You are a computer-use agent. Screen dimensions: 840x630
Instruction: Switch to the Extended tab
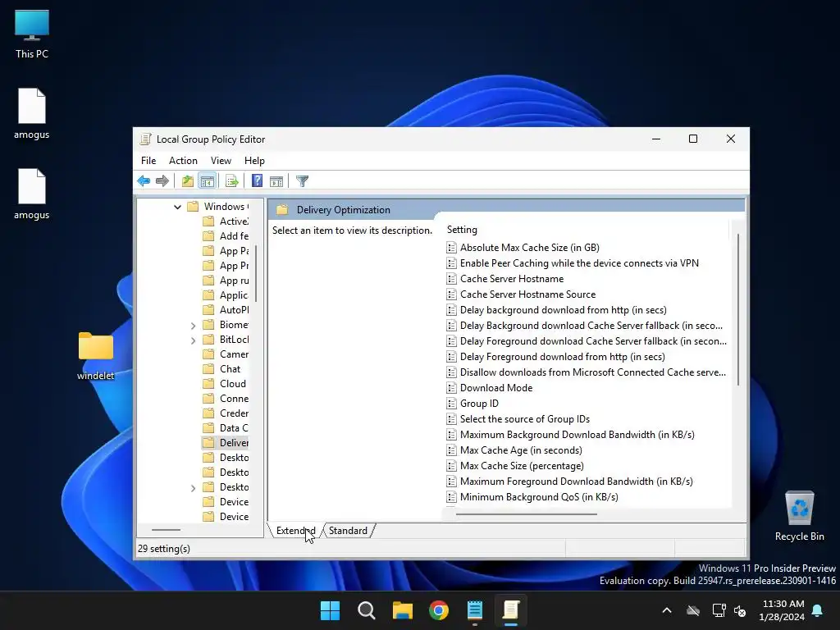click(295, 531)
